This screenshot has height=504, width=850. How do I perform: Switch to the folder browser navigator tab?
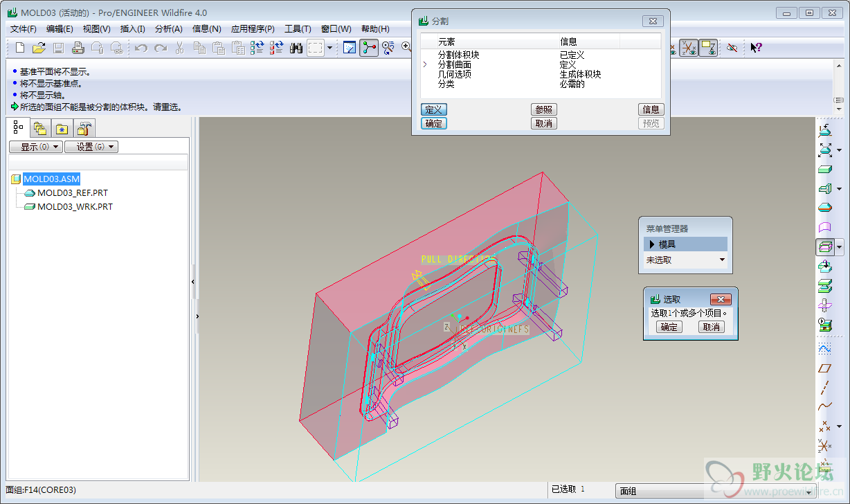[x=39, y=128]
